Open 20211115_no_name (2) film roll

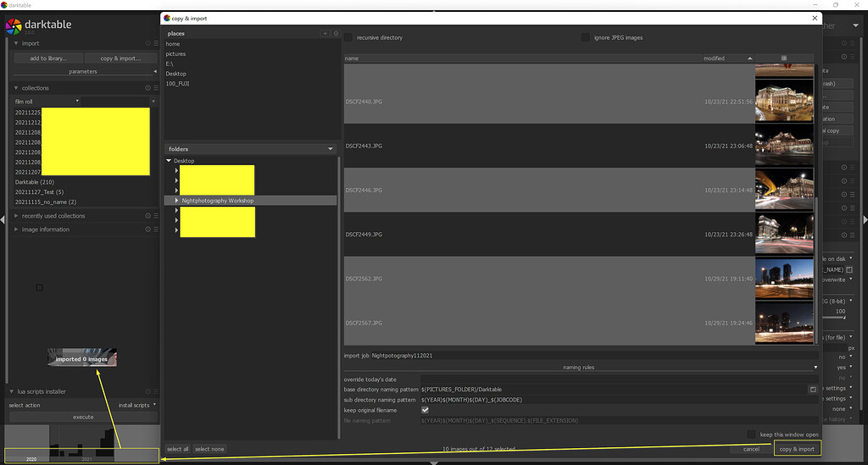pos(46,202)
